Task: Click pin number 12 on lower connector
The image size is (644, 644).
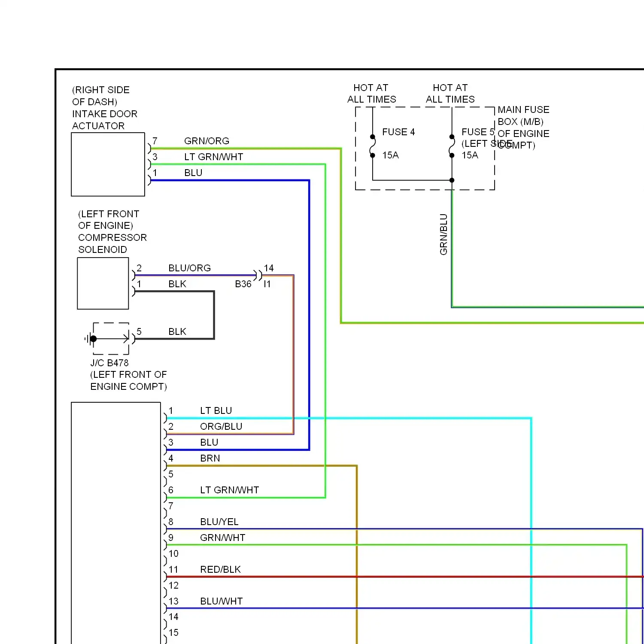Action: 173,585
